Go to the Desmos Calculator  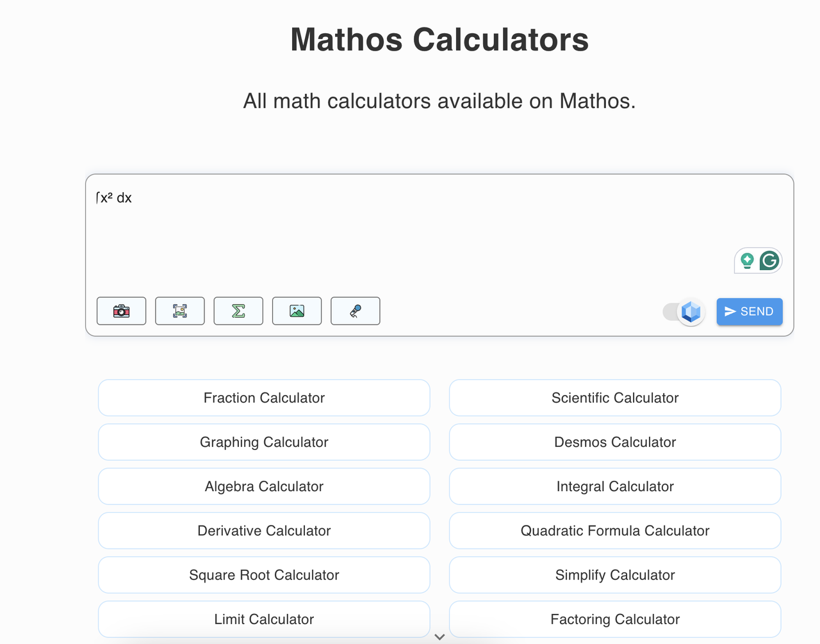click(x=615, y=442)
